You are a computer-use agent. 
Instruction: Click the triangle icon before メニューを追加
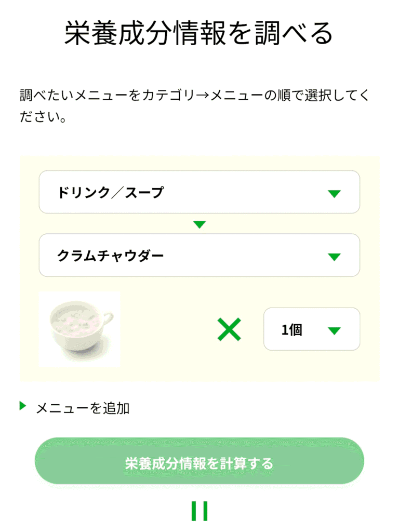pyautogui.click(x=22, y=406)
